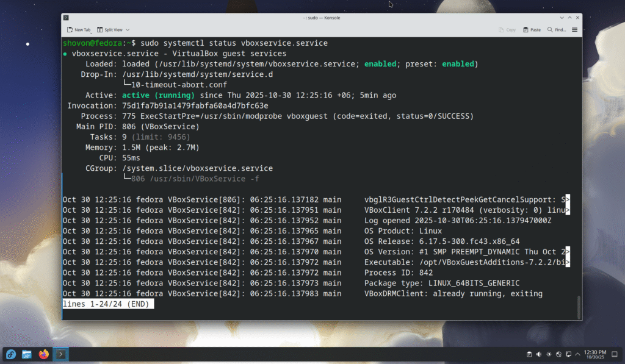This screenshot has height=364, width=625.
Task: Click the Show Desktop button in panel
Action: pos(615,354)
